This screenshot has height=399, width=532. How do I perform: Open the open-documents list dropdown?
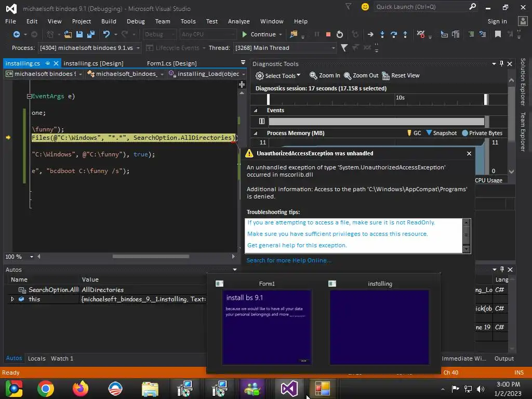(243, 62)
